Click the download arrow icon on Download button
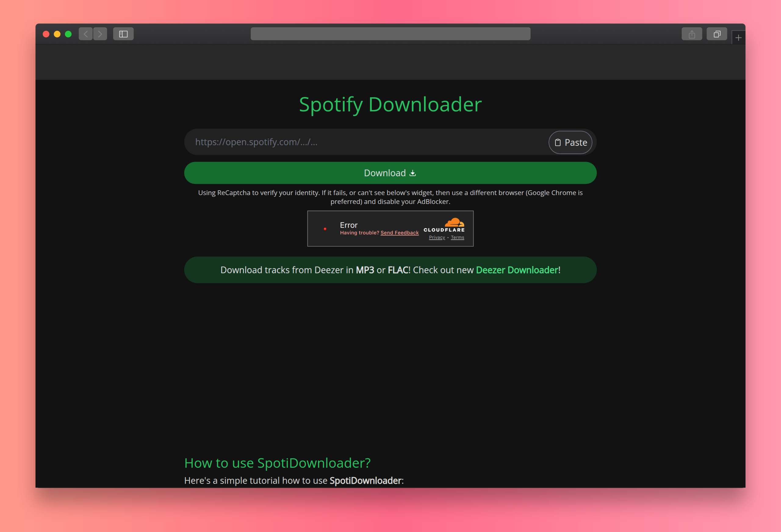The width and height of the screenshot is (781, 532). [x=413, y=173]
